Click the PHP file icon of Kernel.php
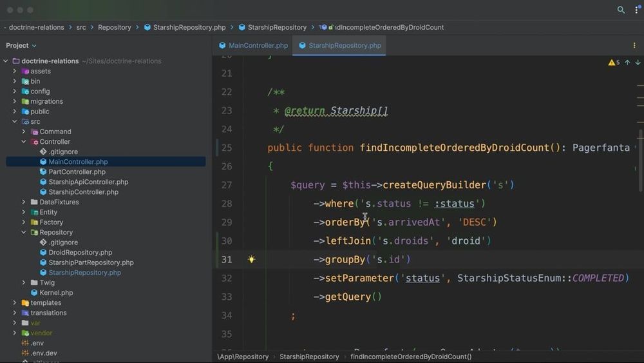644x363 pixels. 35,293
